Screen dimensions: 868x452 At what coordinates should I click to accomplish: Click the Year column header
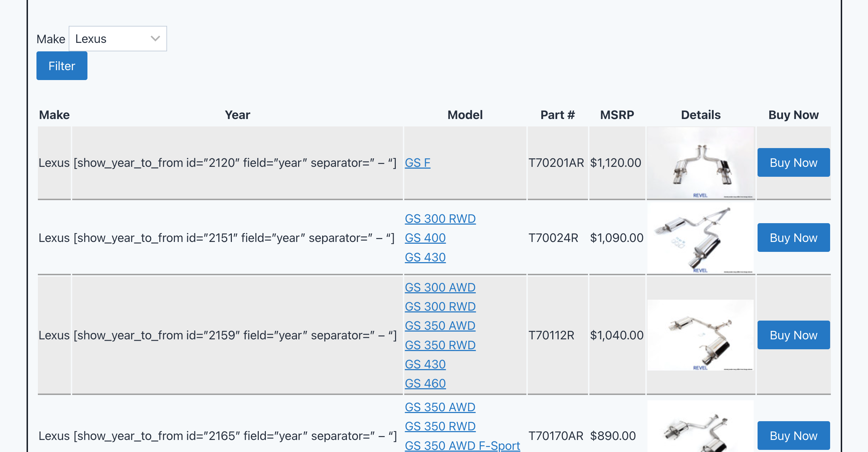(x=238, y=115)
